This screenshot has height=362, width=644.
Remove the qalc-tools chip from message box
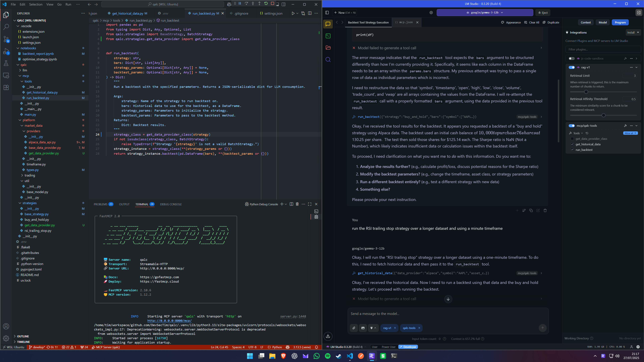(x=419, y=328)
